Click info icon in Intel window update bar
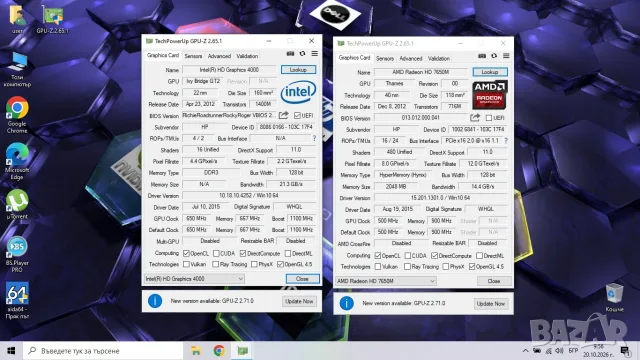 point(155,301)
